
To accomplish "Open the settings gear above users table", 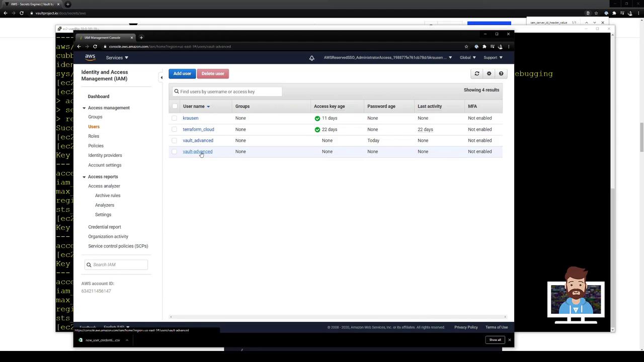I will (489, 74).
